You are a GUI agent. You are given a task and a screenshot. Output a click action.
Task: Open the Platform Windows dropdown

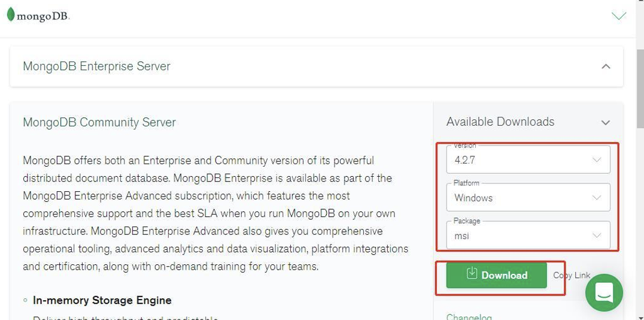[528, 197]
